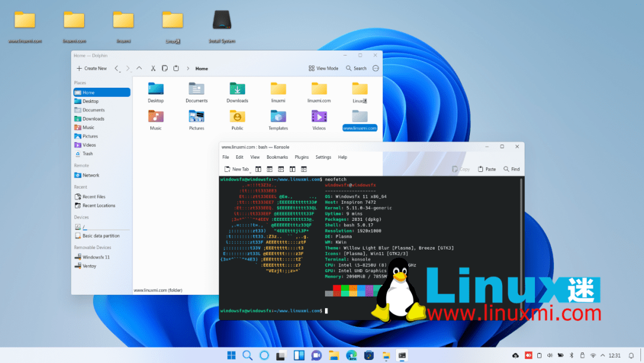
Task: Go up one folder level in Dolphin
Action: pos(139,68)
